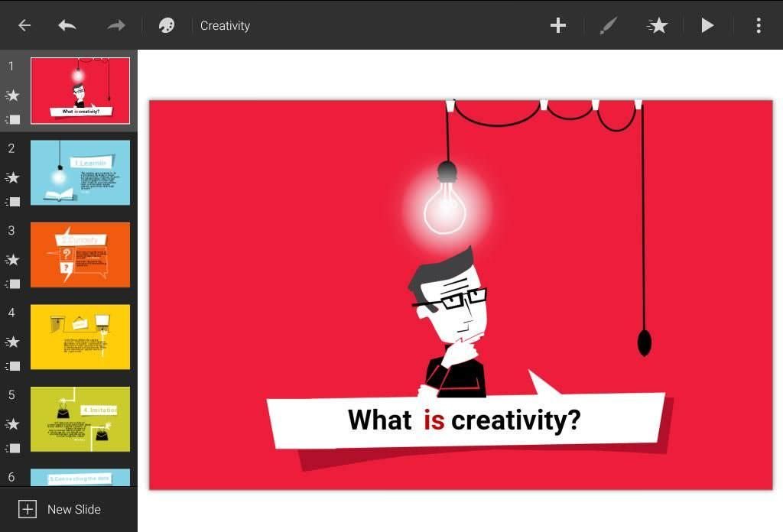783x532 pixels.
Task: Open animations with the toolbar star icon
Action: (657, 25)
